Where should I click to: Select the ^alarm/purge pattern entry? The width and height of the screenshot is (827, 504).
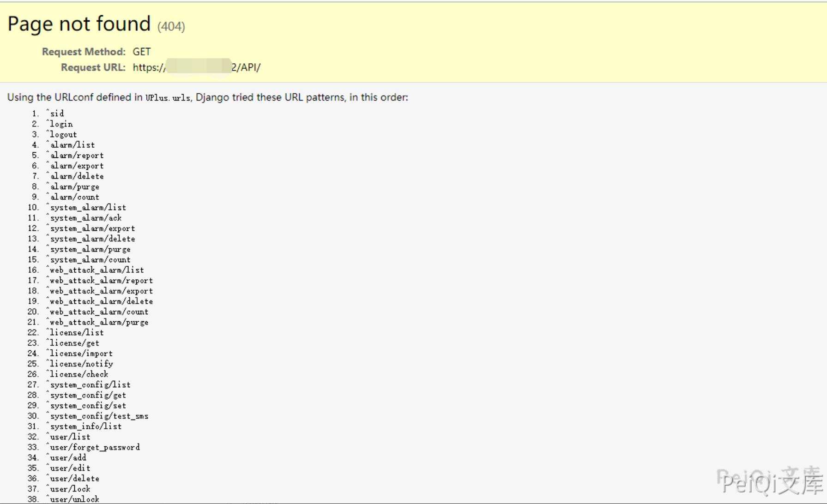pos(73,187)
